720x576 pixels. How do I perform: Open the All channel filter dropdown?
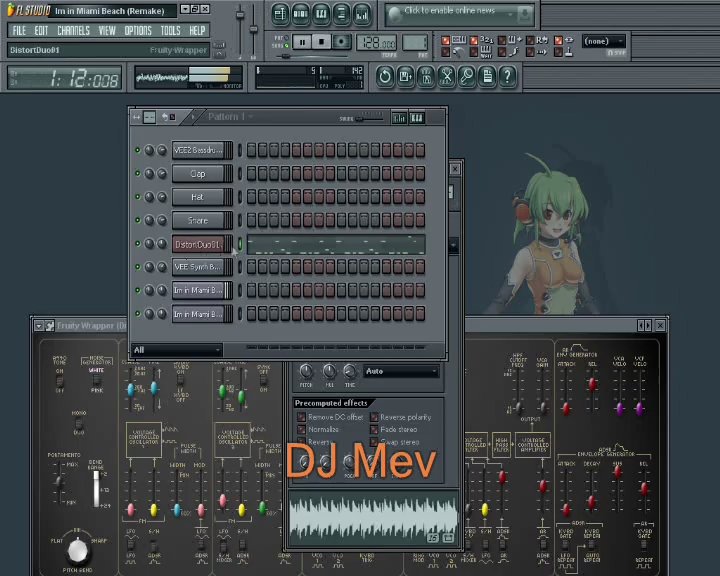177,350
